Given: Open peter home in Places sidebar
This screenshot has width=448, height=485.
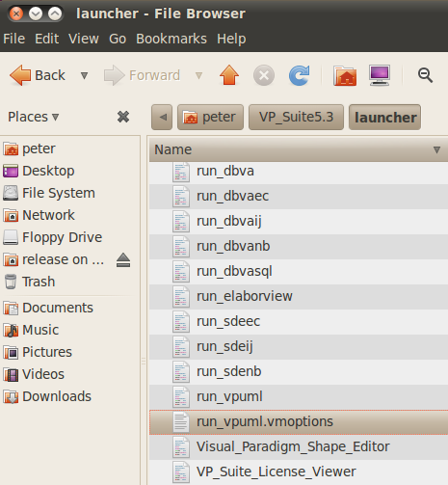Looking at the screenshot, I should pos(70,148).
